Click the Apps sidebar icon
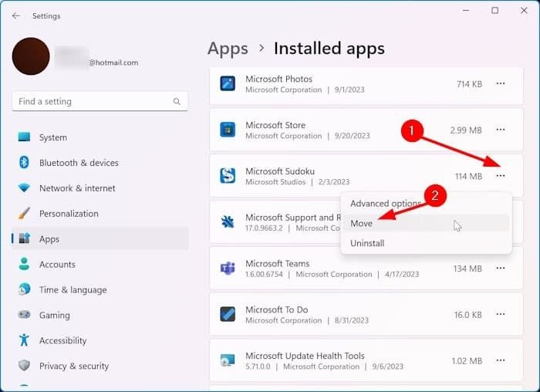Viewport: 540px width, 392px height. tap(24, 238)
